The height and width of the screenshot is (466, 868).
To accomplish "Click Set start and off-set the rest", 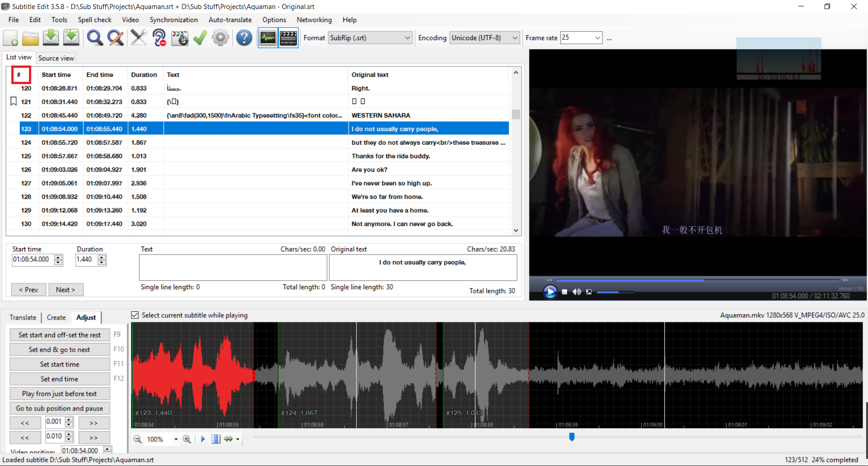I will [x=60, y=335].
